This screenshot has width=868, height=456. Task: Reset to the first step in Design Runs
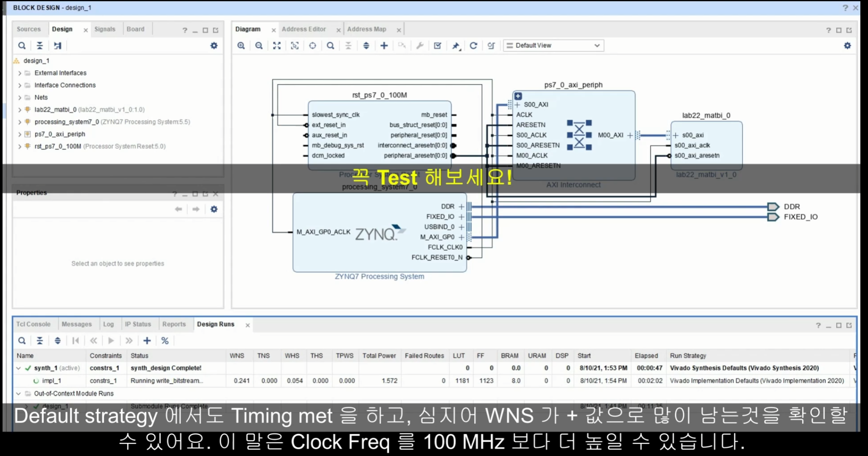76,341
